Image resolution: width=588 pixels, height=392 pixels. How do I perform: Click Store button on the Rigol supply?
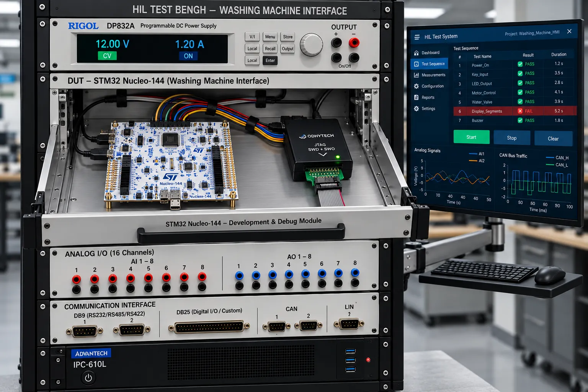pos(288,37)
